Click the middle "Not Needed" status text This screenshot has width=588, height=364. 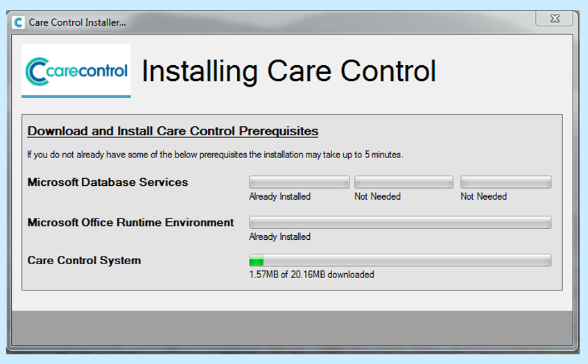pos(377,197)
